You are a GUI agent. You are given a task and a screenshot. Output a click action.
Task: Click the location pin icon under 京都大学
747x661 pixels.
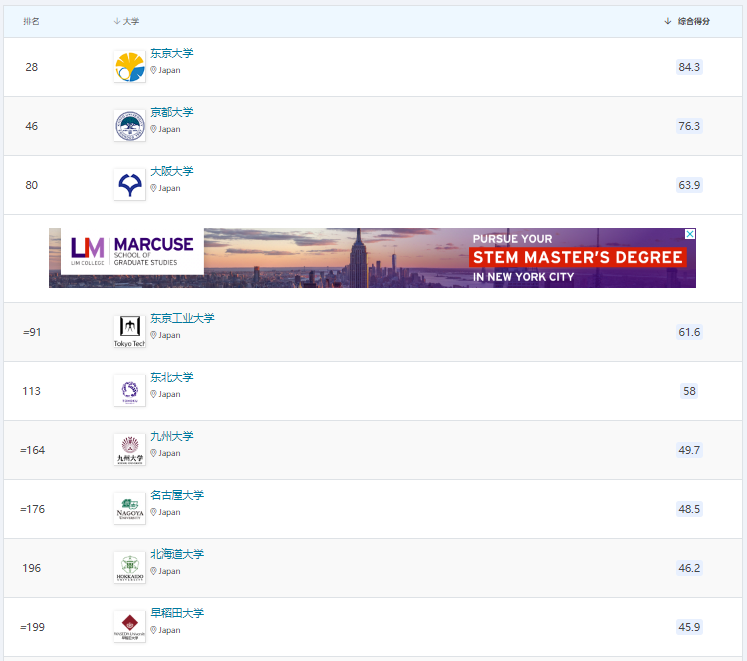click(153, 129)
